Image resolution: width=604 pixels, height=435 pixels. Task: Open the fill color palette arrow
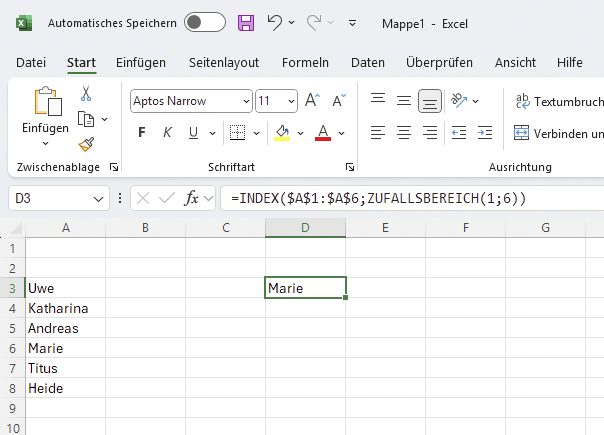[300, 133]
